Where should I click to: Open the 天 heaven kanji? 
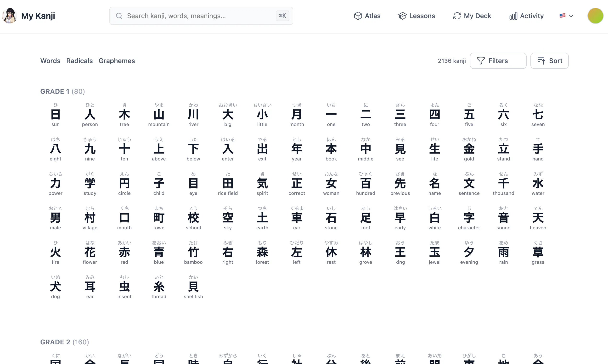tap(538, 218)
